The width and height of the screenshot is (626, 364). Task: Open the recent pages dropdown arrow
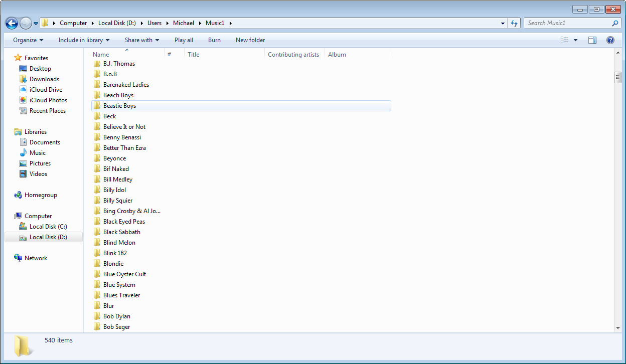click(x=36, y=24)
